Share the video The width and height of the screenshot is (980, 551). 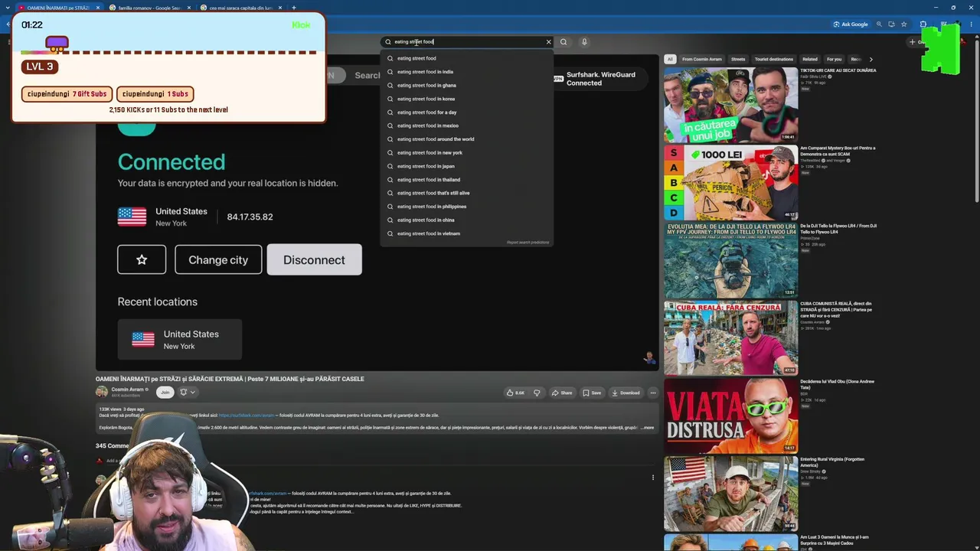tap(562, 393)
